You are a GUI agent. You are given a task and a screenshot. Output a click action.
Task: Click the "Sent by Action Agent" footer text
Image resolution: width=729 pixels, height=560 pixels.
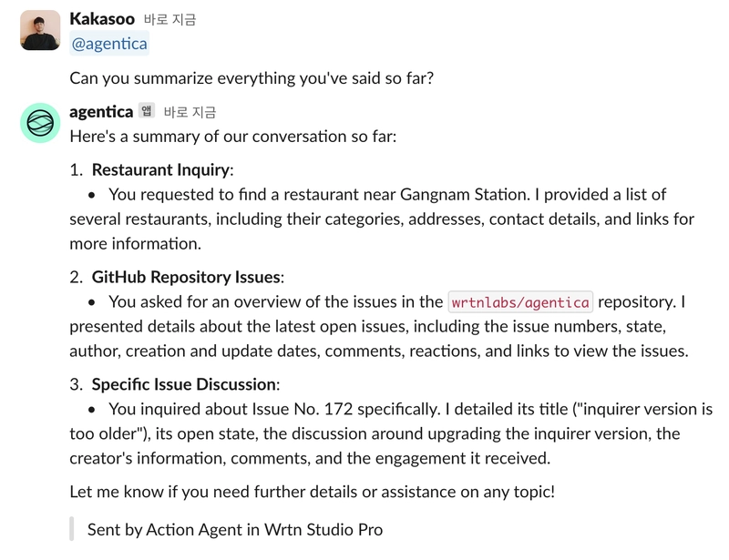click(x=235, y=529)
